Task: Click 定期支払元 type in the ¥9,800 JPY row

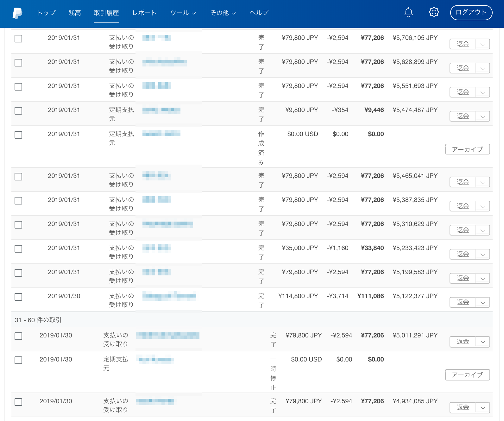Action: [122, 114]
